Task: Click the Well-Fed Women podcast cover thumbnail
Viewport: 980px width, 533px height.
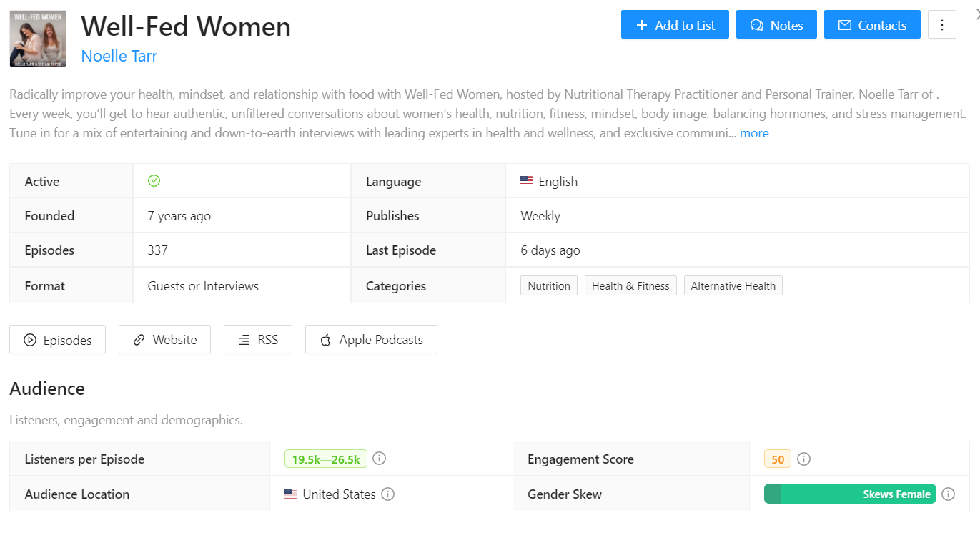Action: point(38,39)
